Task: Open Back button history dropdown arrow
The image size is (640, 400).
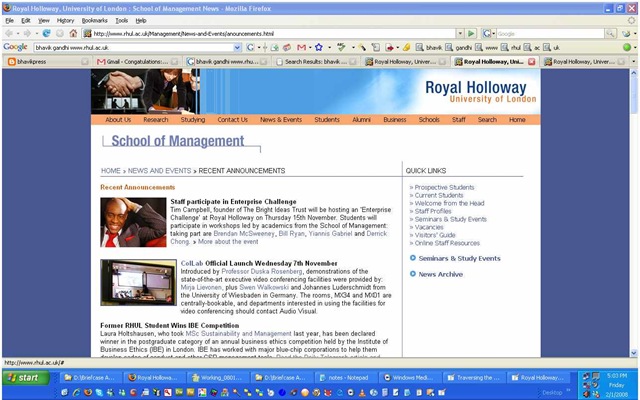Action: click(x=18, y=33)
